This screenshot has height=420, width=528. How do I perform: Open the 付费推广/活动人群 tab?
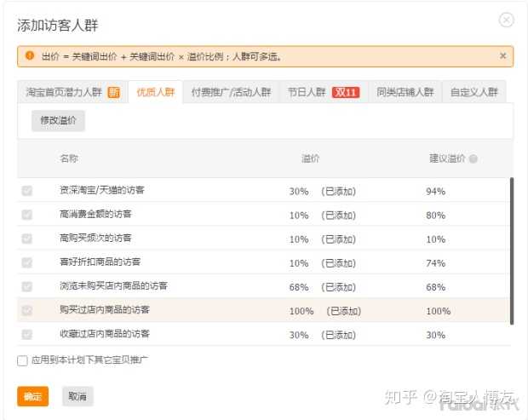[x=231, y=92]
